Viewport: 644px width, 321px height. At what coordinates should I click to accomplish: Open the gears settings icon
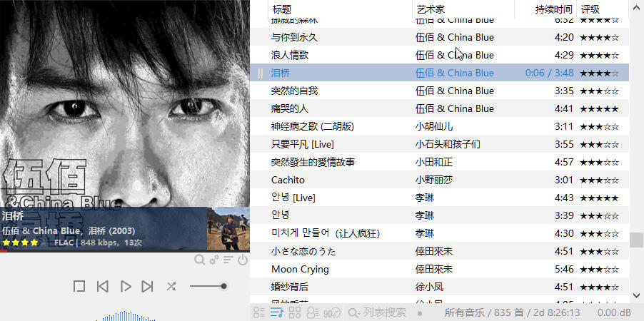(214, 260)
